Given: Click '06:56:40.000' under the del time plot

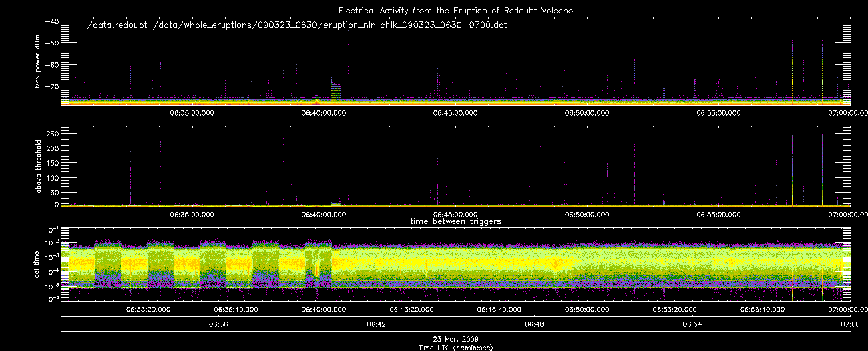Looking at the screenshot, I should [x=763, y=310].
